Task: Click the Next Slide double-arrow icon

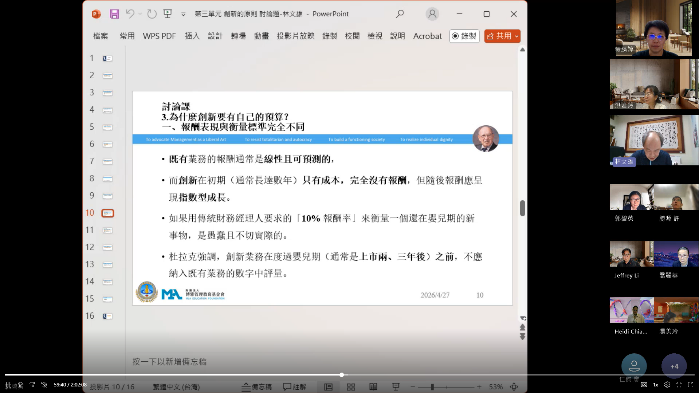Action: point(522,336)
